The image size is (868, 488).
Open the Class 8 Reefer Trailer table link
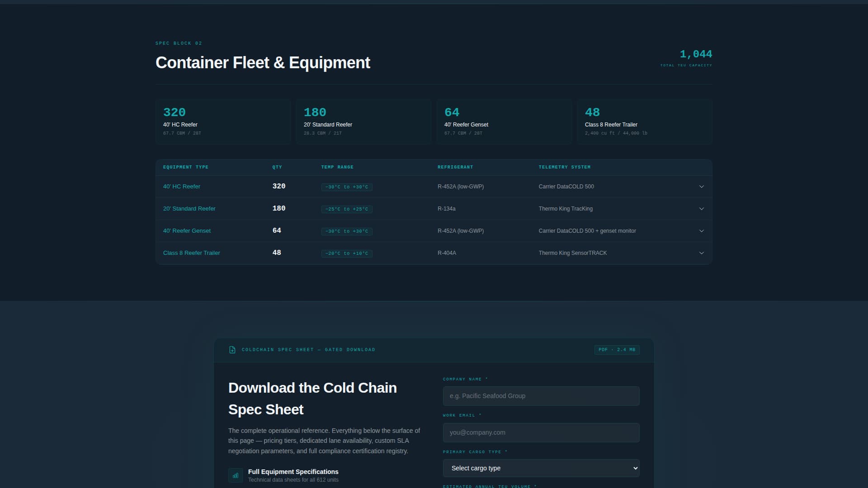[191, 253]
